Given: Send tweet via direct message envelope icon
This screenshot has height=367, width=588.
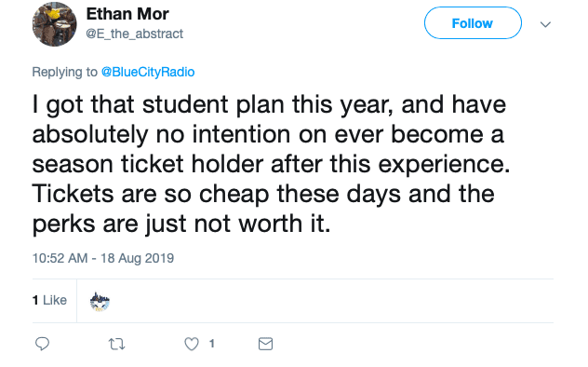Looking at the screenshot, I should [265, 344].
